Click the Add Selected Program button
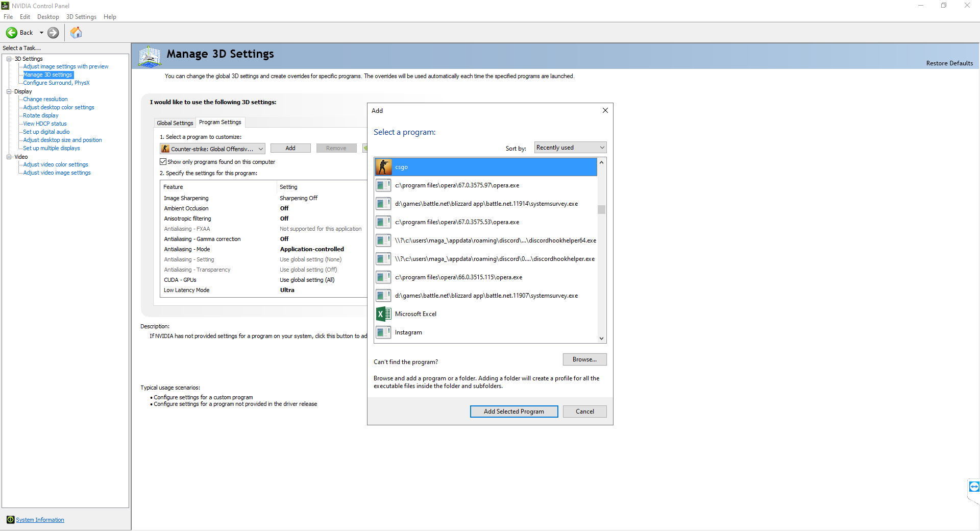This screenshot has width=980, height=531. point(514,412)
